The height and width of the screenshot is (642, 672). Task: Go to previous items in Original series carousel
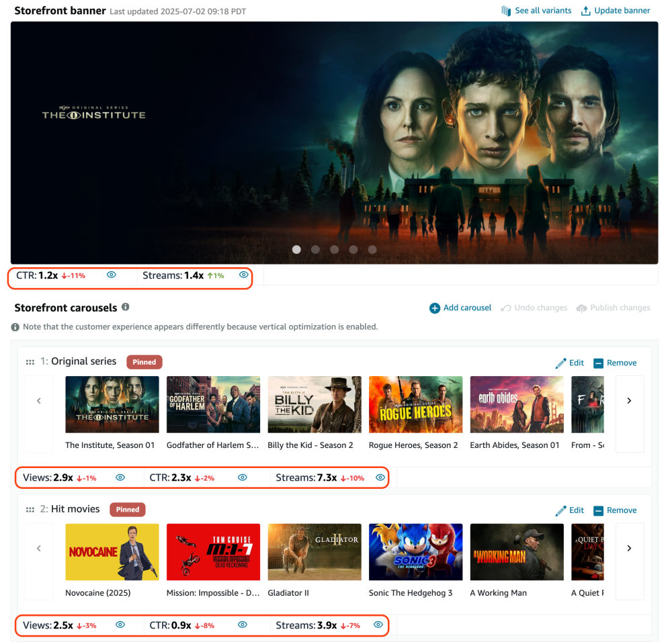pos(39,414)
